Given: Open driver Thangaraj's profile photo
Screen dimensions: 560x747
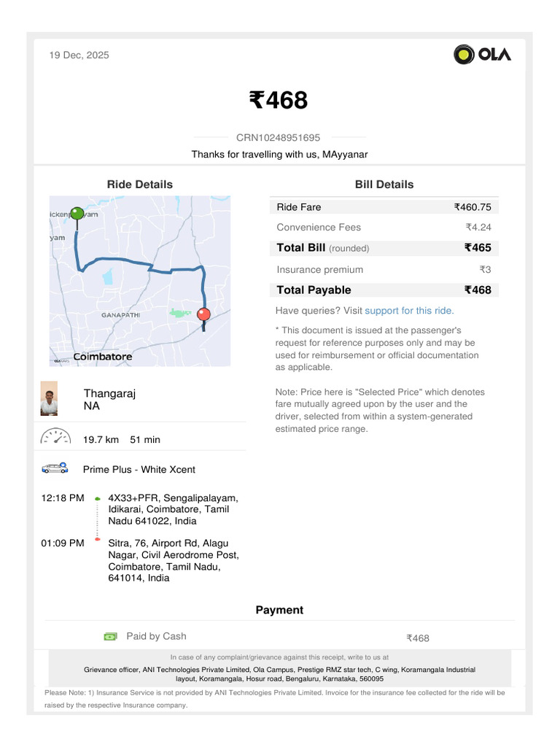Looking at the screenshot, I should coord(49,398).
